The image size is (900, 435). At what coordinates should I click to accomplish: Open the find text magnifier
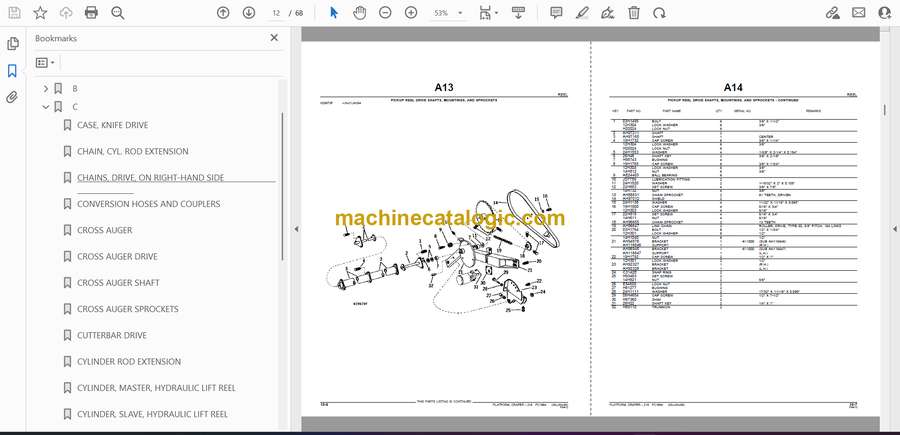click(x=118, y=13)
